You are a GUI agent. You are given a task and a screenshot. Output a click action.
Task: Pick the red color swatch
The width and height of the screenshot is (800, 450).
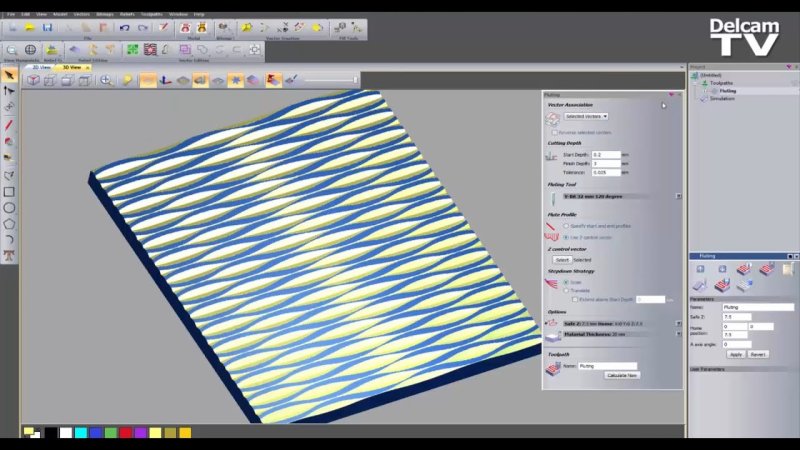click(x=125, y=433)
